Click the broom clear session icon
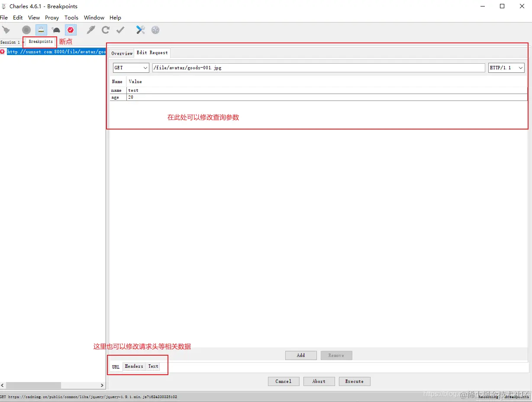The image size is (532, 402). tap(6, 30)
